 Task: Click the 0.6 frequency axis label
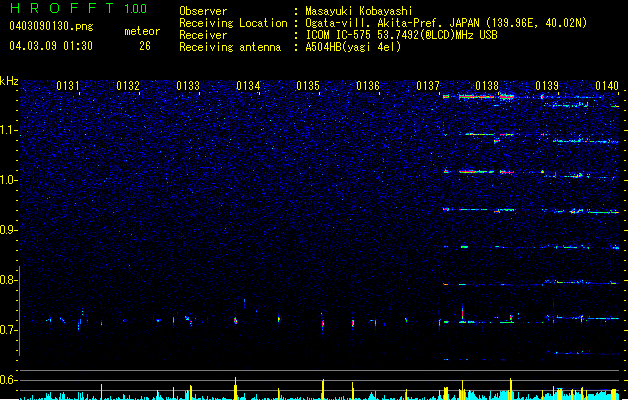click(9, 380)
